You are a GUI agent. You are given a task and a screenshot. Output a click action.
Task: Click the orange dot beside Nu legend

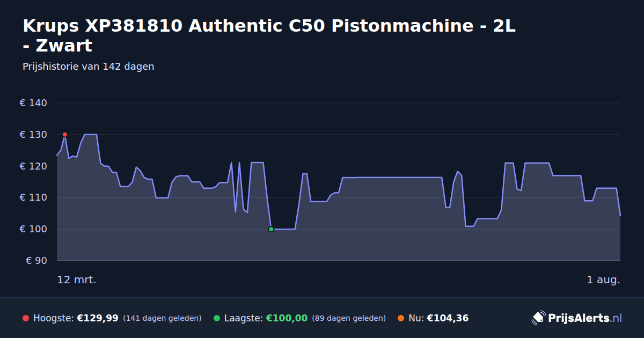(401, 318)
